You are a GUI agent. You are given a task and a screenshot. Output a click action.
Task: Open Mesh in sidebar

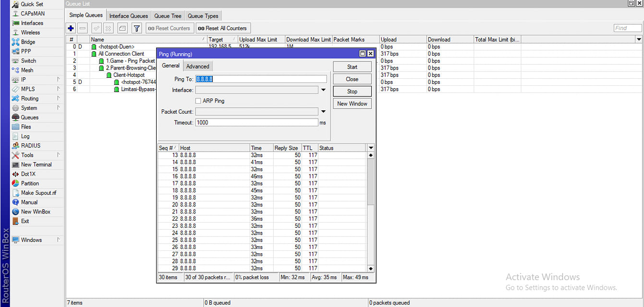(27, 70)
